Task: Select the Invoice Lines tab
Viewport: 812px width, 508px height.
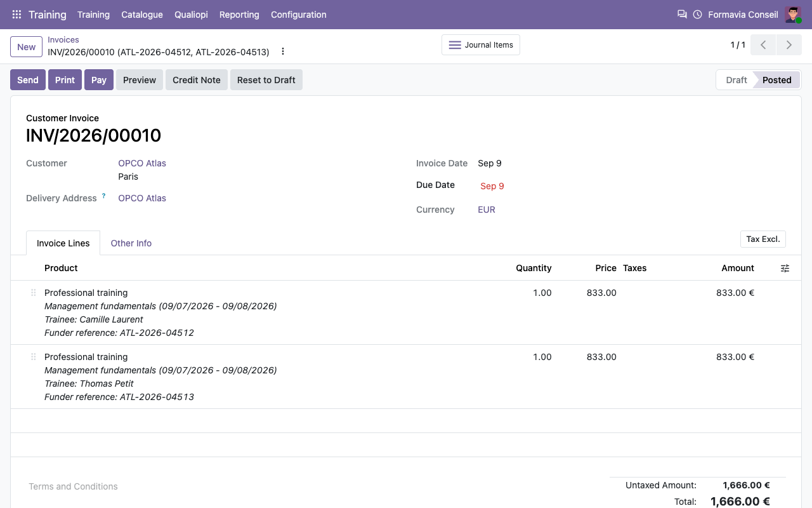Action: (x=63, y=243)
